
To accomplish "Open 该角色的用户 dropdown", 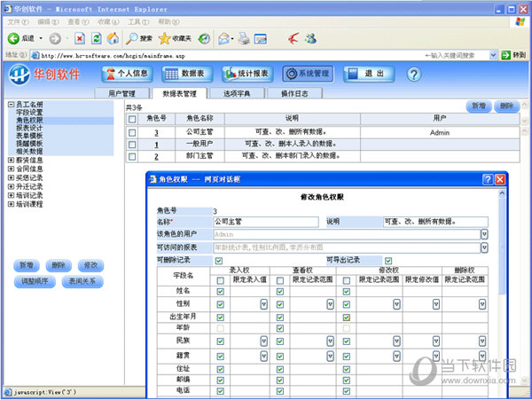I will tap(484, 234).
